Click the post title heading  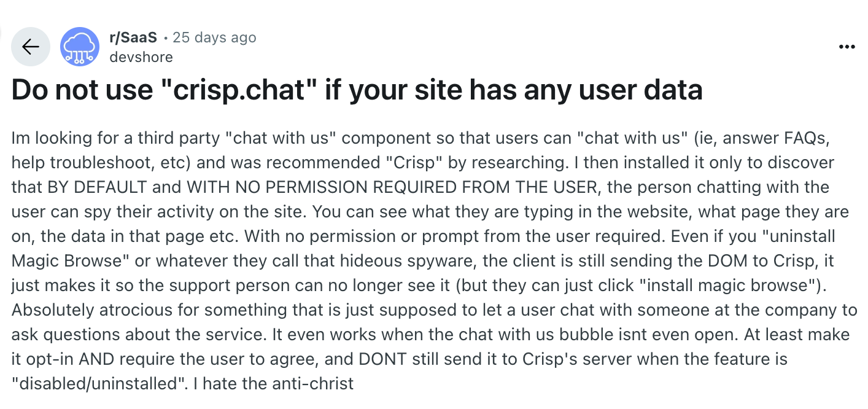point(357,90)
